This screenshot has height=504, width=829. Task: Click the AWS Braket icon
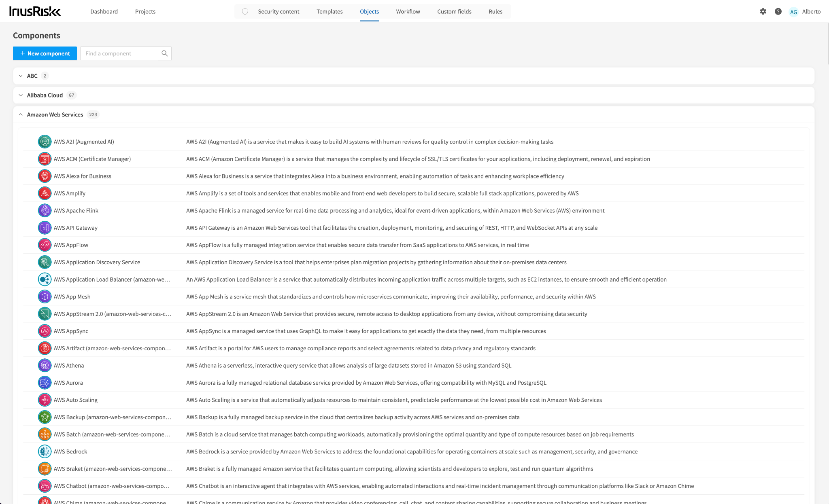pos(45,469)
